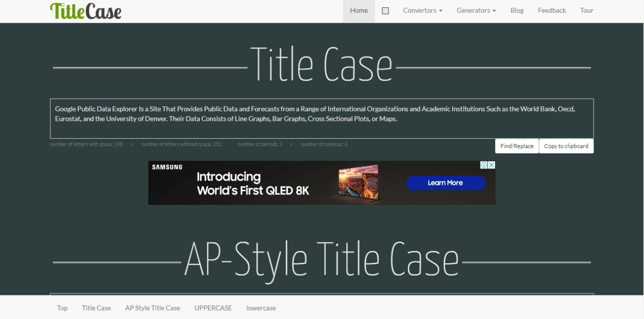This screenshot has height=319, width=644.
Task: Dismiss the Samsung ad with the X icon
Action: [492, 165]
